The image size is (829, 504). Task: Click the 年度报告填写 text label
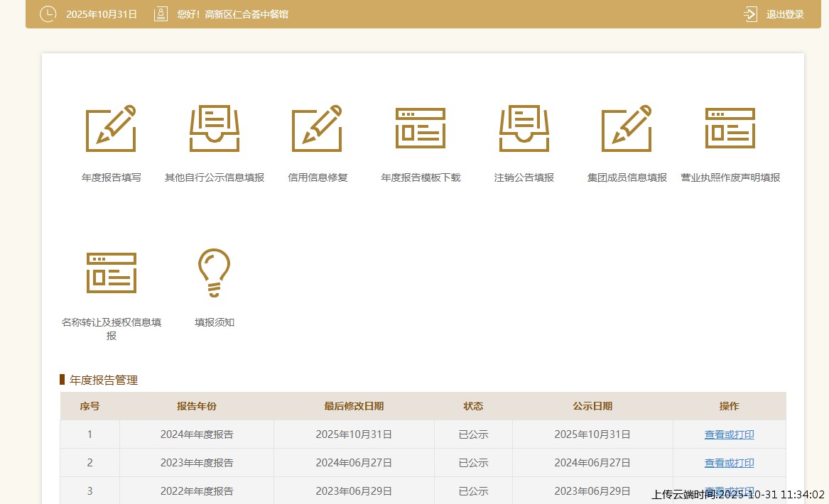[112, 177]
